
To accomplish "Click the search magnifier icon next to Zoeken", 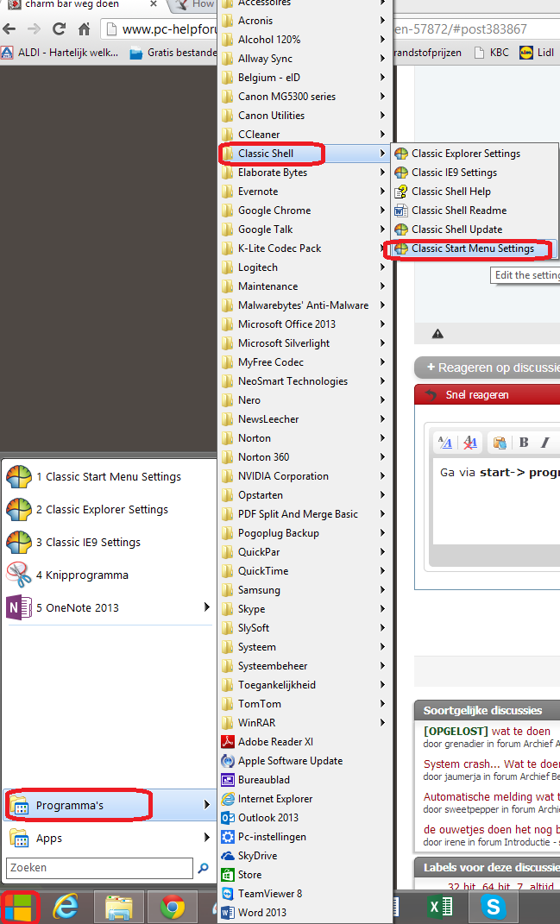I will (203, 868).
